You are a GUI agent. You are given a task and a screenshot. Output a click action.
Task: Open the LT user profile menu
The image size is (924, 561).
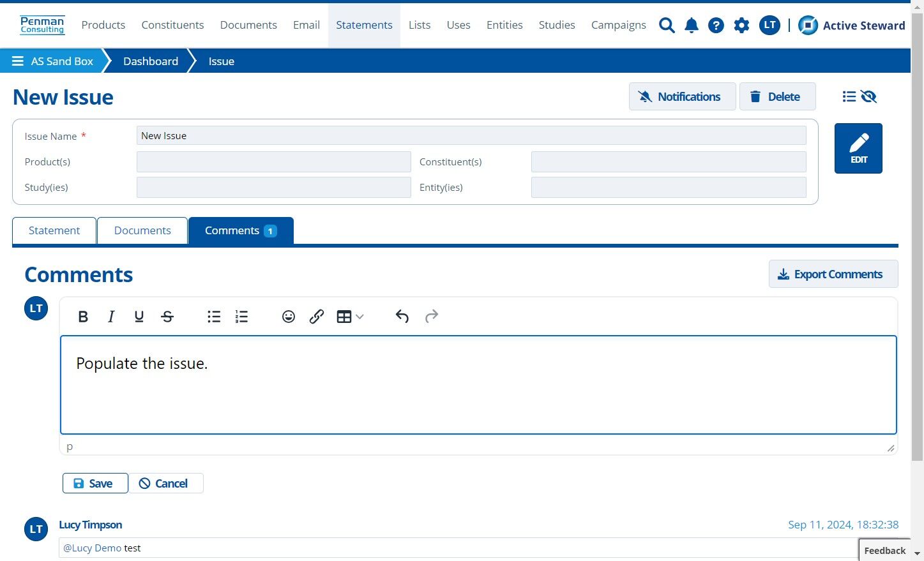coord(769,26)
